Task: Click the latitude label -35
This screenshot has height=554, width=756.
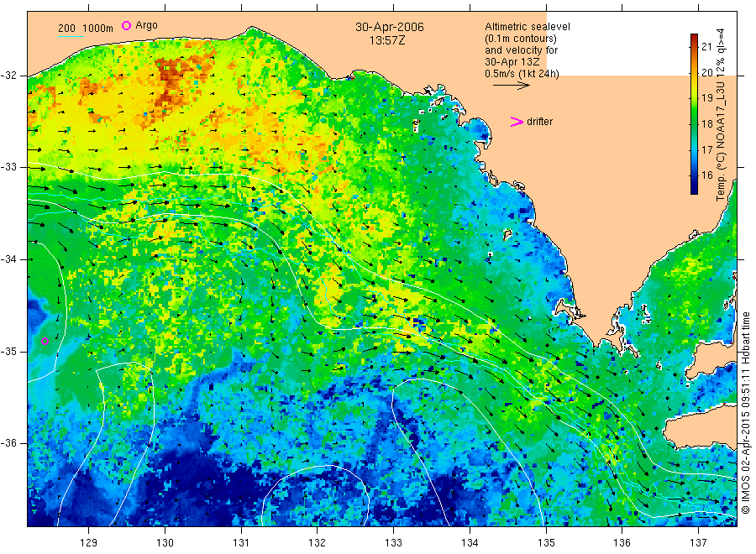Action: pyautogui.click(x=8, y=351)
